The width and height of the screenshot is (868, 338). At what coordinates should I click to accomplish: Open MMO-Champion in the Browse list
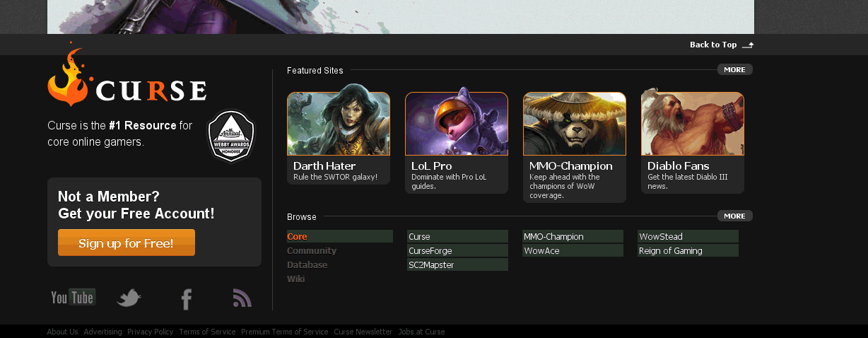573,236
